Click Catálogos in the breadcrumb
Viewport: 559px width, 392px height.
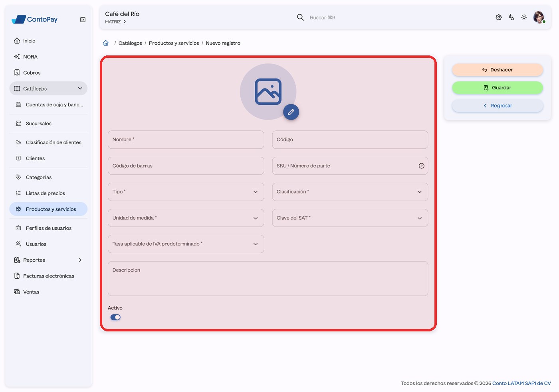click(x=130, y=43)
